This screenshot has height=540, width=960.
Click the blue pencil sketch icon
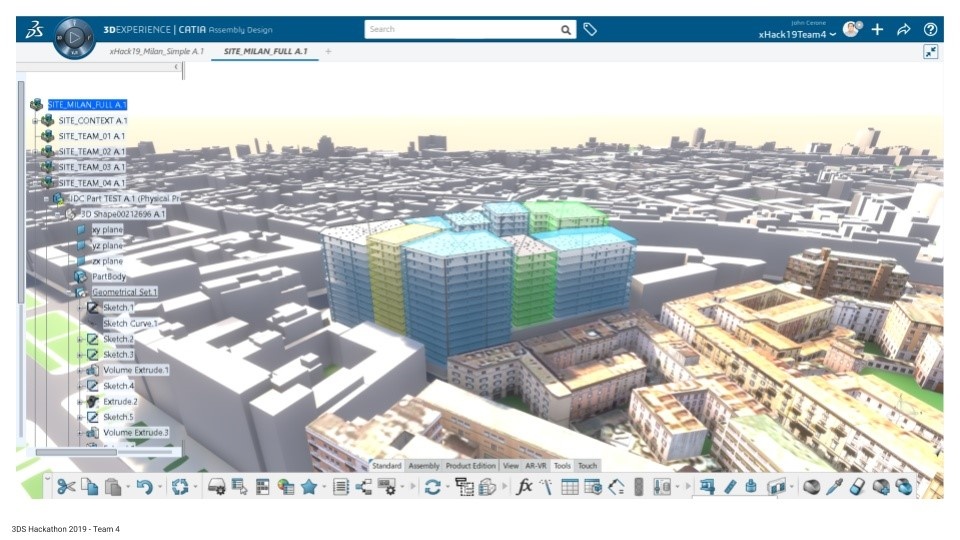point(730,487)
